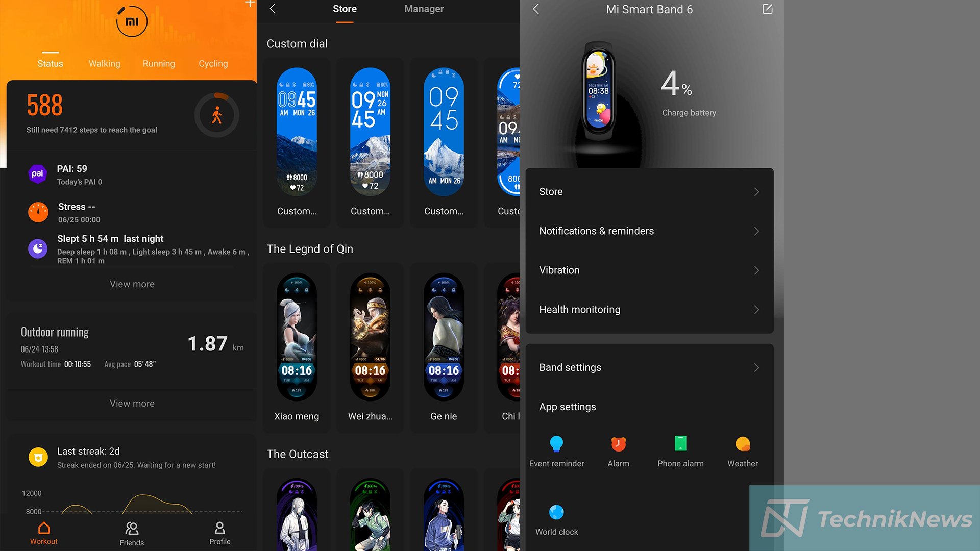The width and height of the screenshot is (980, 551).
Task: Open the World clock icon
Action: pos(556,512)
